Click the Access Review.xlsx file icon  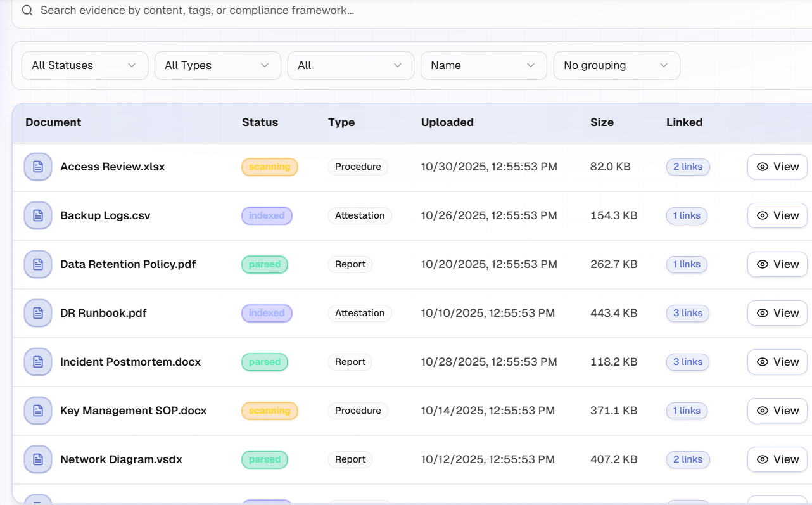[37, 166]
